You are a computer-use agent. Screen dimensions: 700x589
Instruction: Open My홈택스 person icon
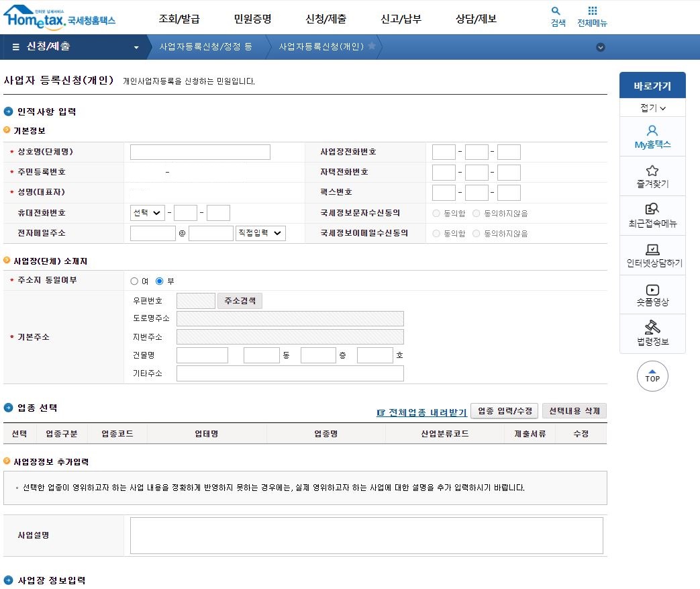pyautogui.click(x=652, y=130)
